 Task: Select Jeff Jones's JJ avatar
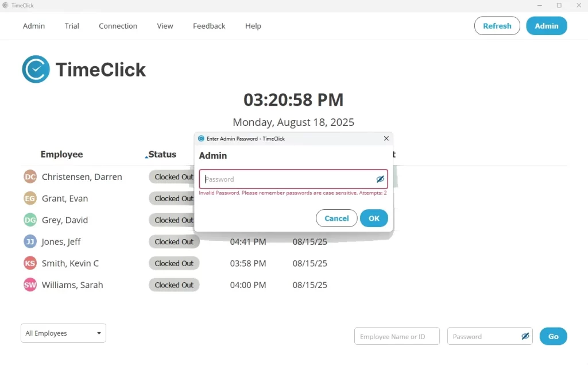click(x=30, y=241)
